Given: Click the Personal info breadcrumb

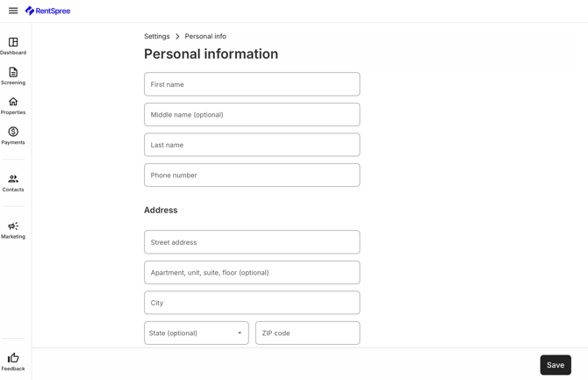Looking at the screenshot, I should point(205,36).
